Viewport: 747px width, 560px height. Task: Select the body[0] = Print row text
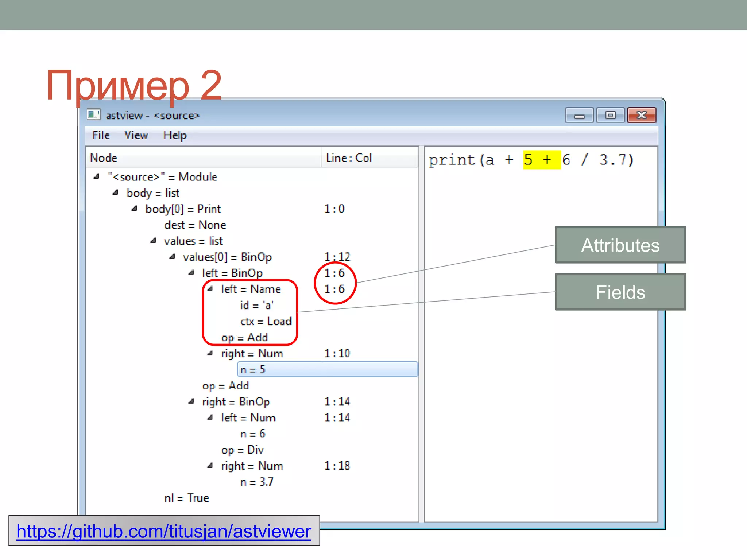pyautogui.click(x=183, y=209)
